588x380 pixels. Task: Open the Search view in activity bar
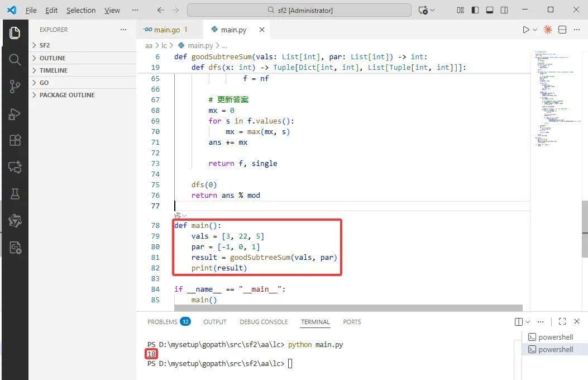click(x=15, y=60)
